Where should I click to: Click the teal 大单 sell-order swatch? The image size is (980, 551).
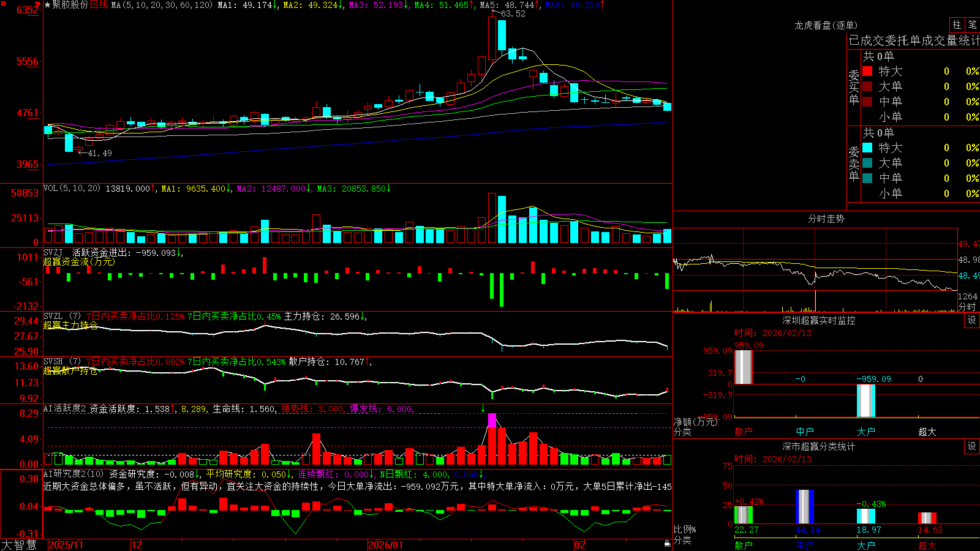click(x=867, y=163)
